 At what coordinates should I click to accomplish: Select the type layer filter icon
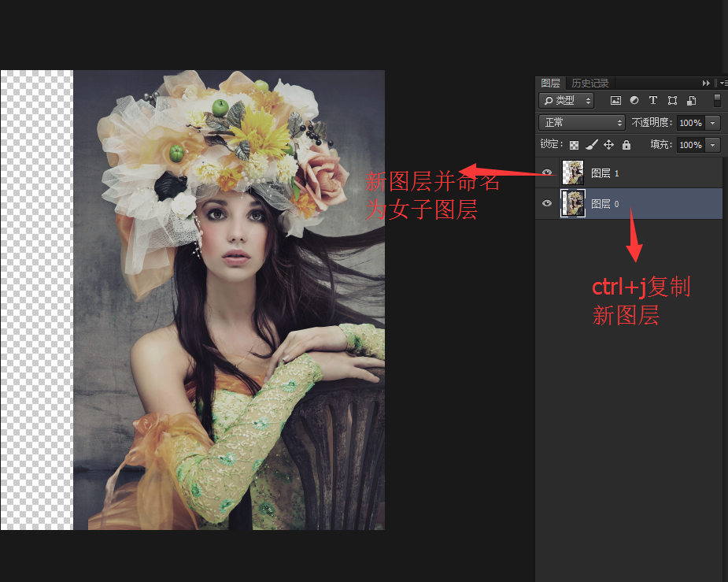(653, 100)
